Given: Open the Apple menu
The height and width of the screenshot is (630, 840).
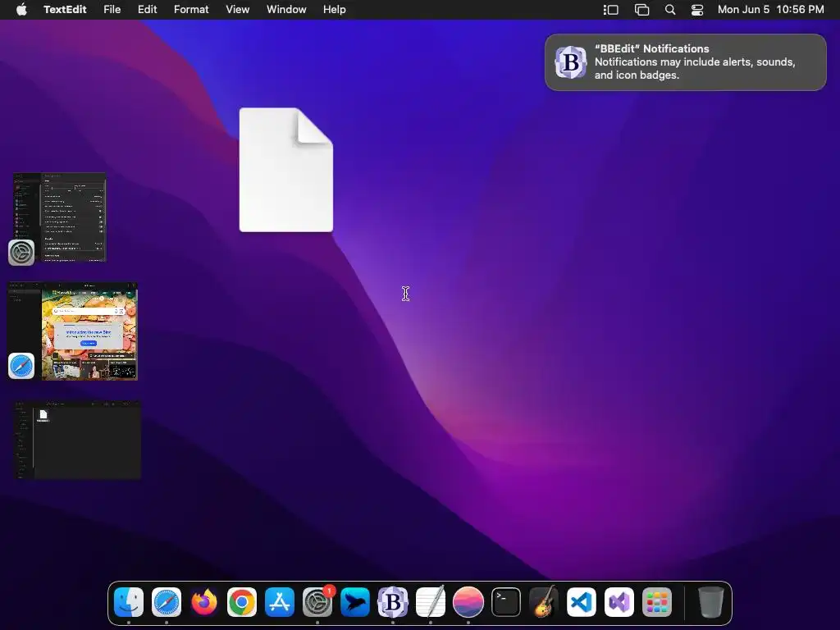Looking at the screenshot, I should point(21,10).
